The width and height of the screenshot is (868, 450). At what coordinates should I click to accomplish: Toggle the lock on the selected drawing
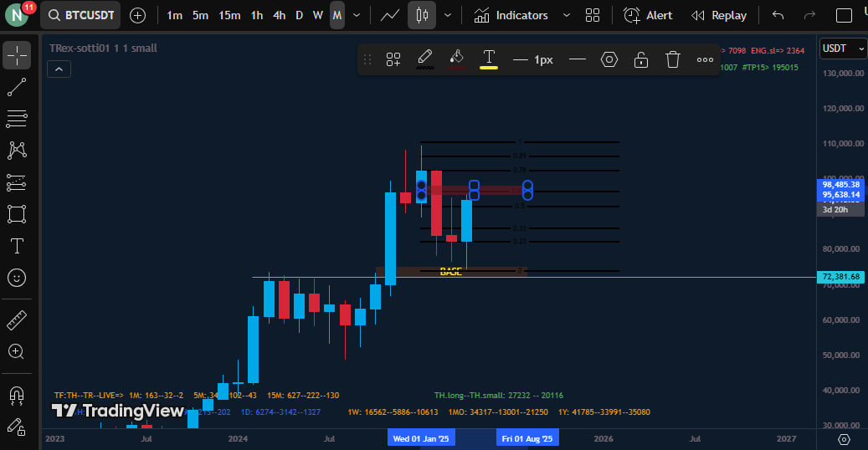click(x=640, y=59)
